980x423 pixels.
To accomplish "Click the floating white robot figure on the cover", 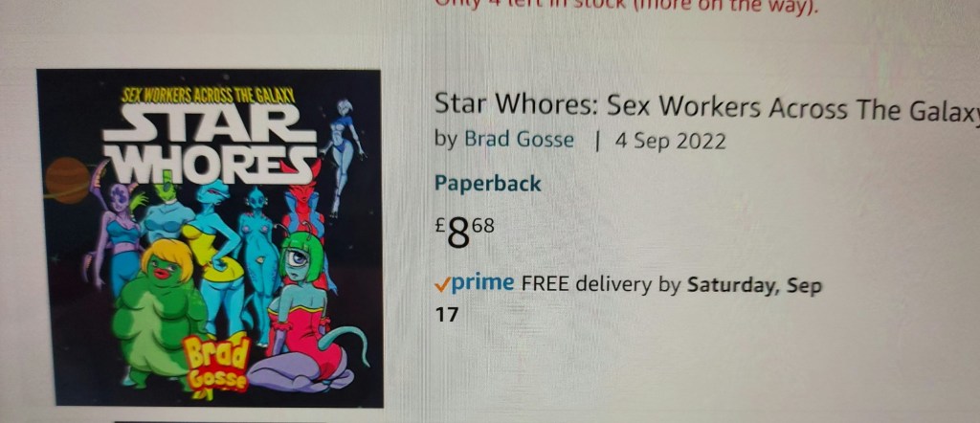I will [343, 155].
